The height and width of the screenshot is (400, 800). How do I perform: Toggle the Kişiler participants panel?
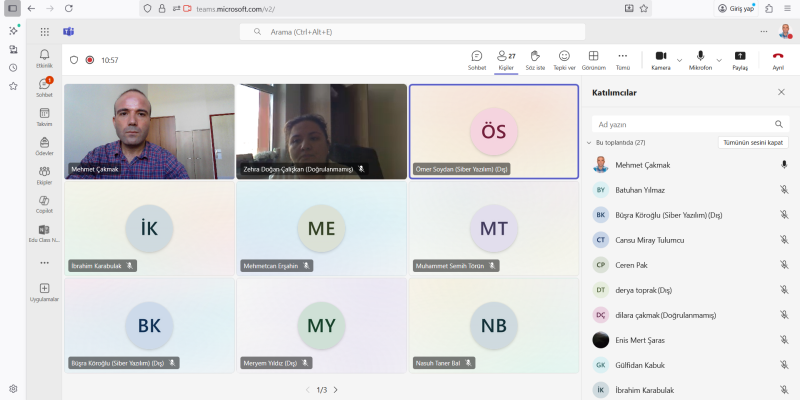coord(506,60)
